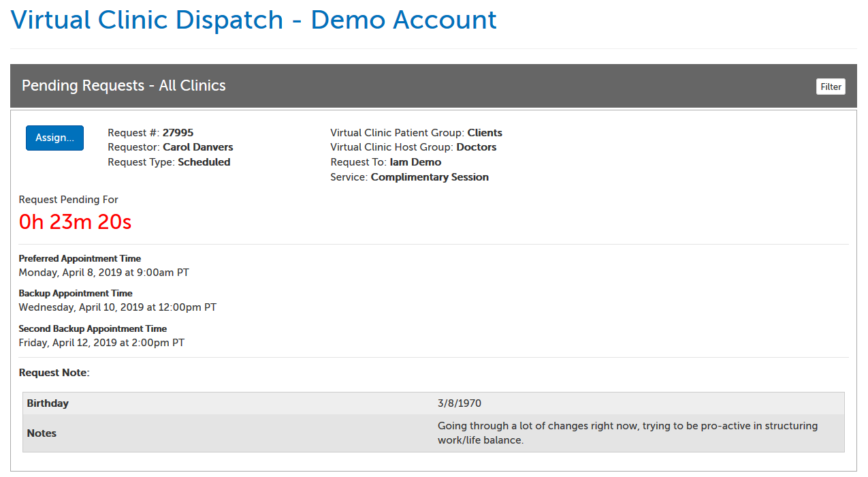868x477 pixels.
Task: Click the Request Pending For label
Action: (68, 199)
